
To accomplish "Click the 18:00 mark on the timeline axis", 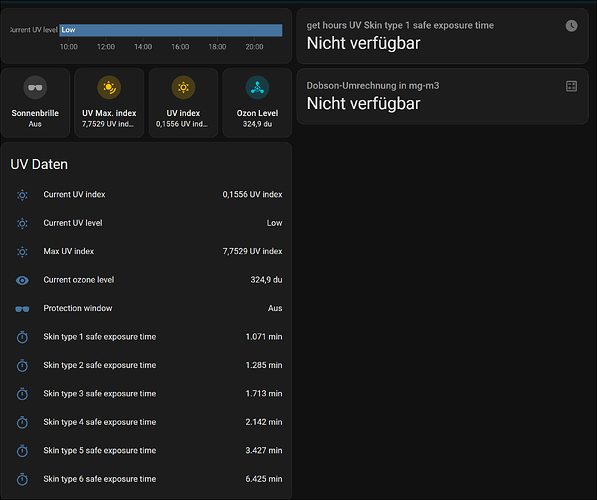I will point(217,47).
